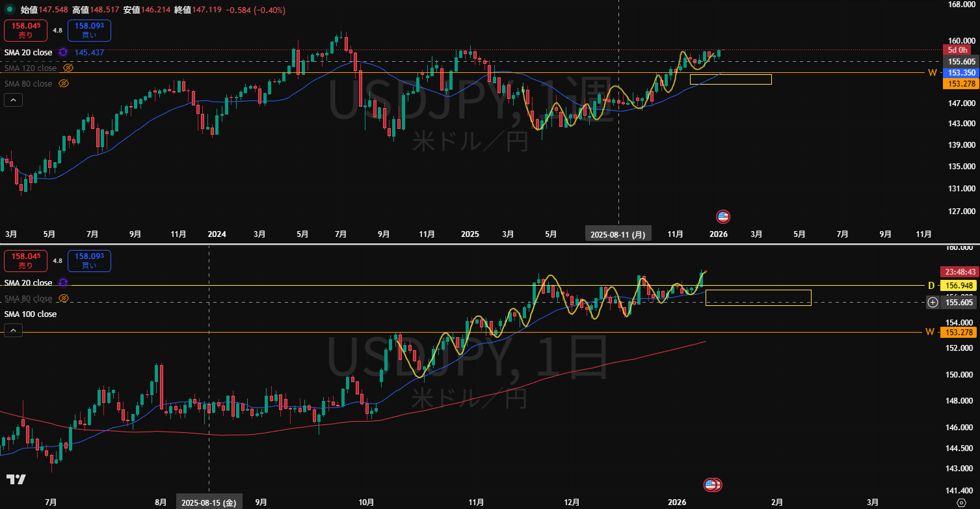The height and width of the screenshot is (509, 980).
Task: Click the TradingView logo in the daily chart
Action: point(16,480)
